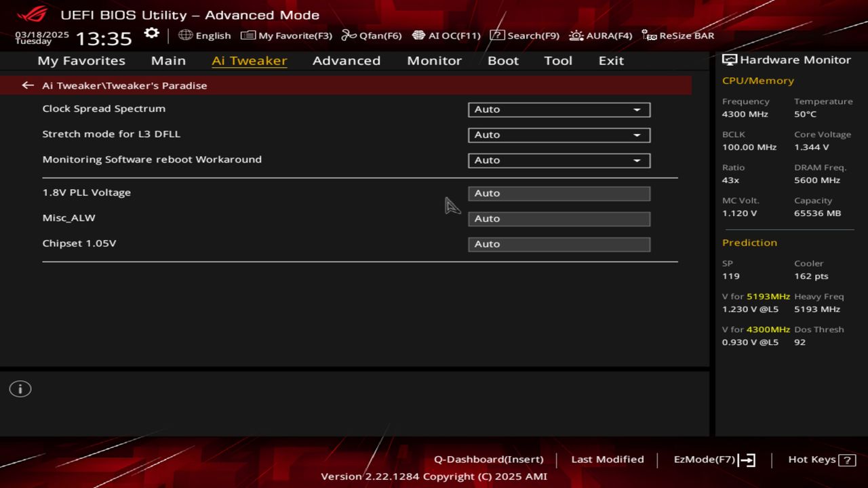Click the 65536 MB Capacity value

click(x=818, y=213)
